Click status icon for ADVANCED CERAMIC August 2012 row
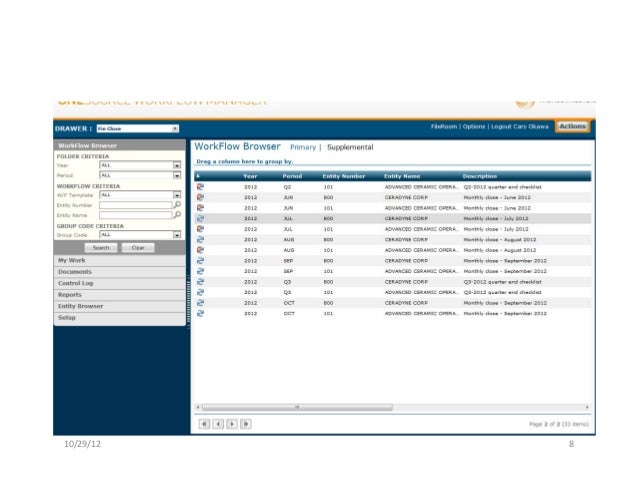 [x=200, y=250]
